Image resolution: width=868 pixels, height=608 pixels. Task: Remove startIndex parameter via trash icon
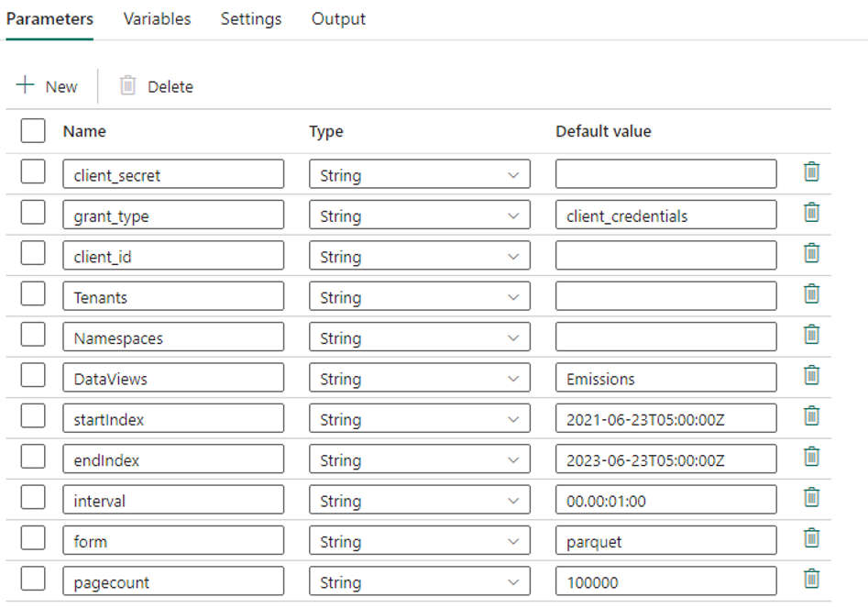811,415
